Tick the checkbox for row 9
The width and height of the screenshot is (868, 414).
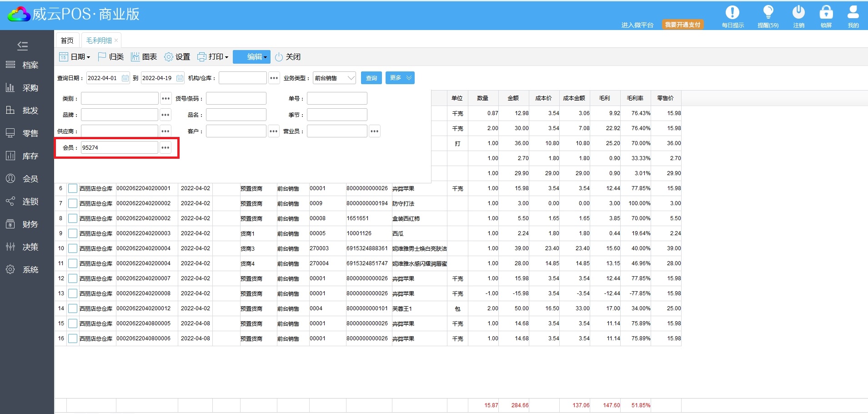[73, 233]
